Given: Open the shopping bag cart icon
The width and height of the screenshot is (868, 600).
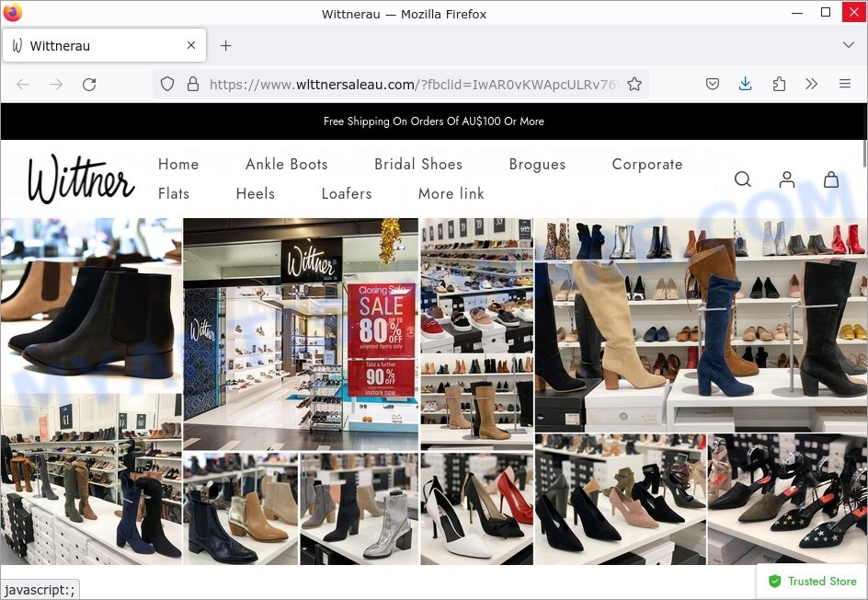Looking at the screenshot, I should point(831,179).
